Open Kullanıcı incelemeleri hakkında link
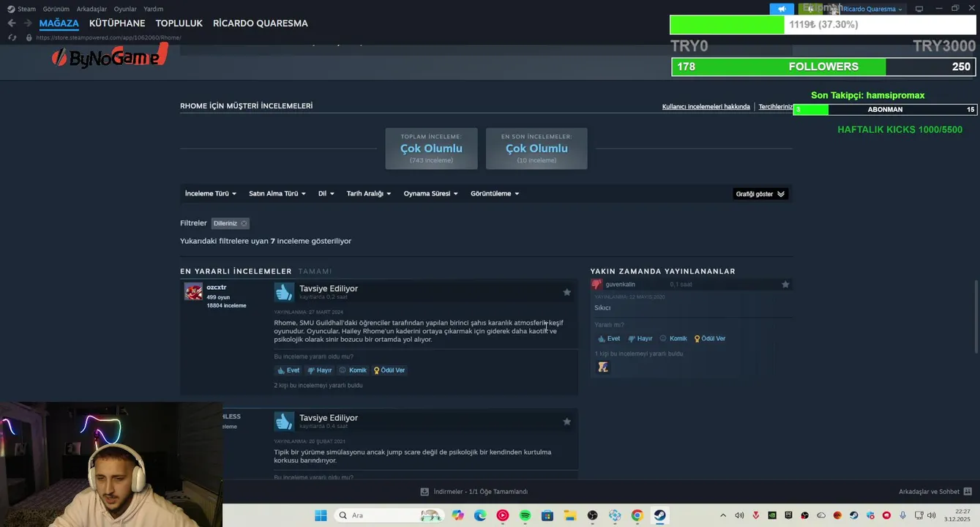This screenshot has height=527, width=980. pyautogui.click(x=706, y=107)
